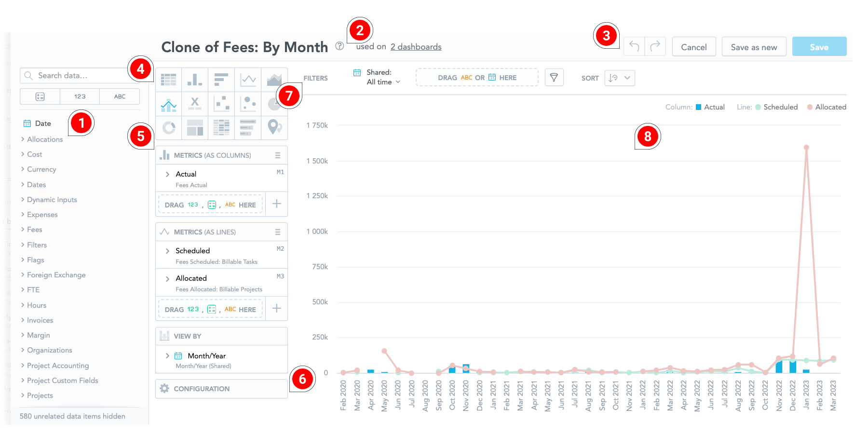Choose the Headline visualization type
Image resolution: width=868 pixels, height=437 pixels.
pyautogui.click(x=195, y=104)
